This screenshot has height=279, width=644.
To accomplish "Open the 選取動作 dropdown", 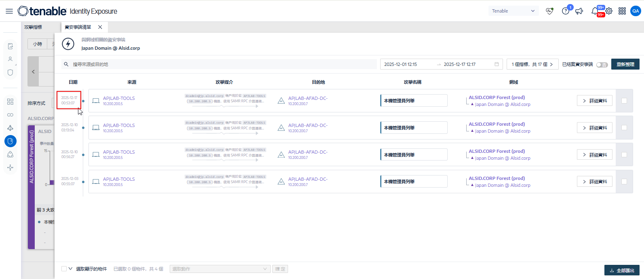I will click(x=220, y=269).
